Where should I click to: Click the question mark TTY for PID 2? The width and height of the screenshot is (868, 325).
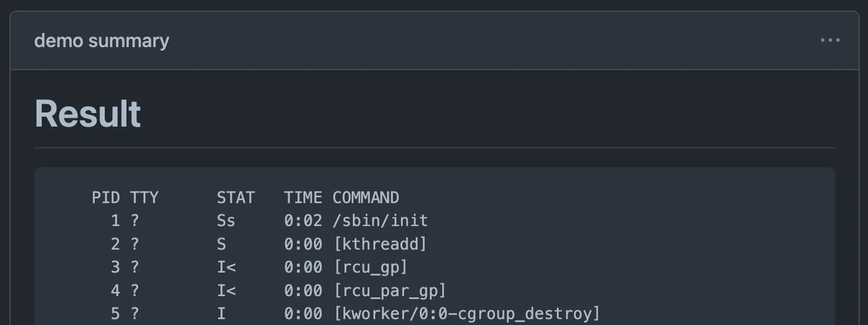[135, 244]
